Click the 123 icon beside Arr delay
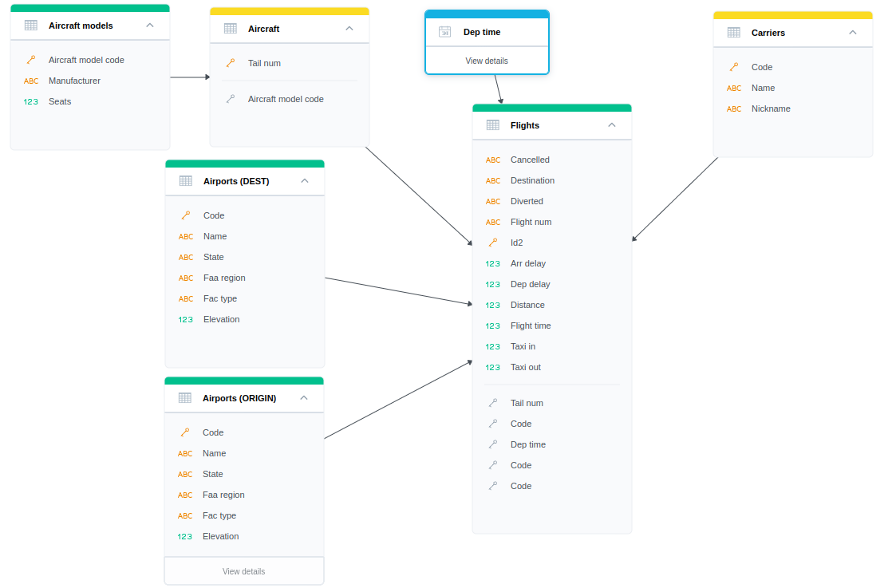892x588 pixels. [x=493, y=263]
